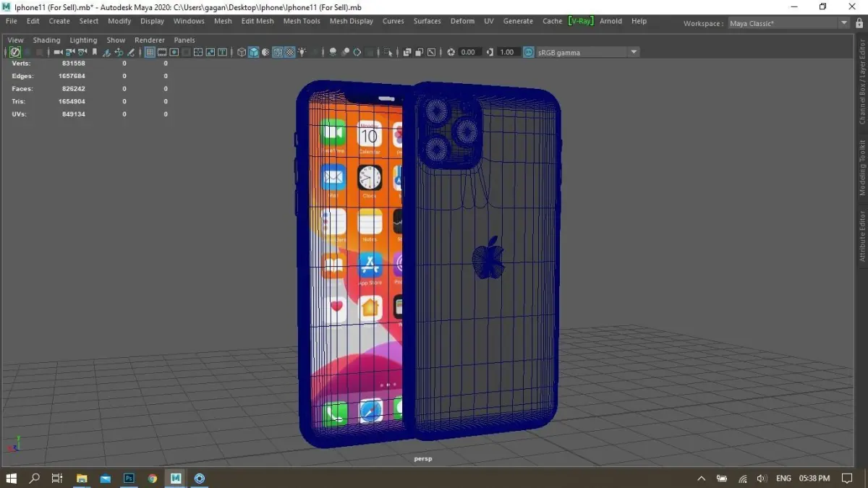The image size is (868, 488).
Task: Click the Image Plane icon
Action: [x=106, y=52]
